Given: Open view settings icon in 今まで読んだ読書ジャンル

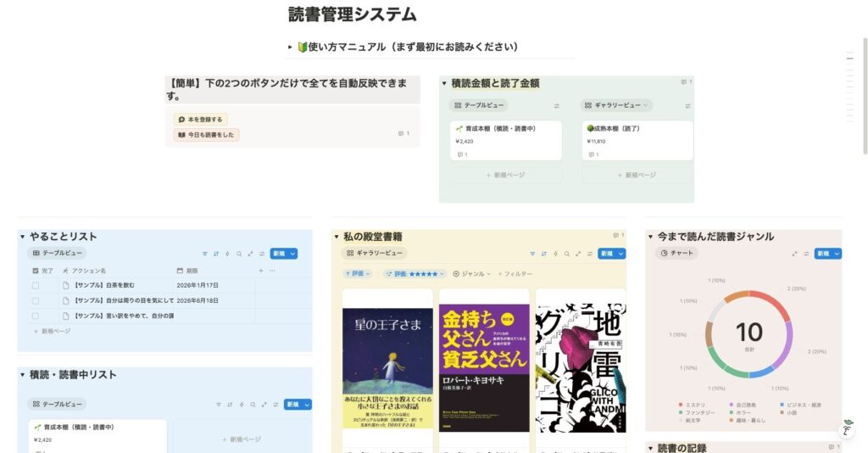Looking at the screenshot, I should (x=806, y=254).
